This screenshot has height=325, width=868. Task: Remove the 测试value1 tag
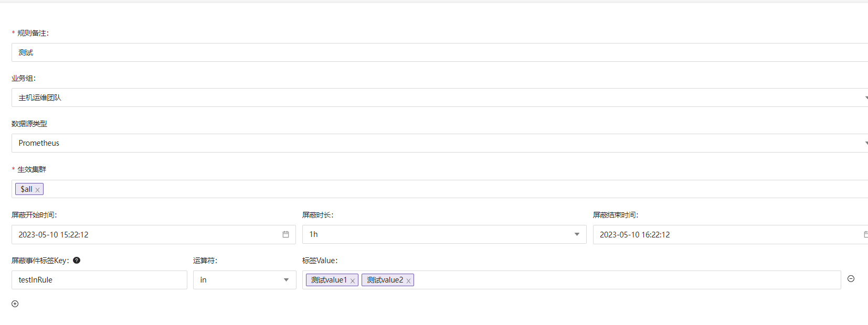point(353,281)
